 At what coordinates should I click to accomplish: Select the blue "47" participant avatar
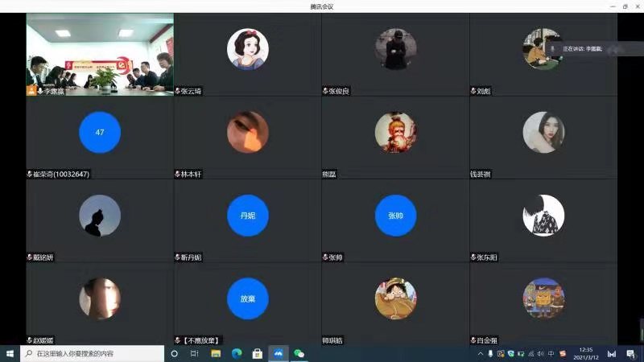[100, 132]
